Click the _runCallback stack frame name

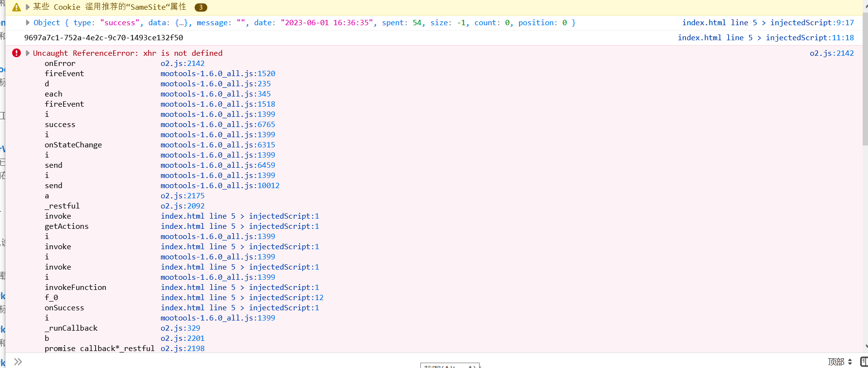(x=71, y=328)
